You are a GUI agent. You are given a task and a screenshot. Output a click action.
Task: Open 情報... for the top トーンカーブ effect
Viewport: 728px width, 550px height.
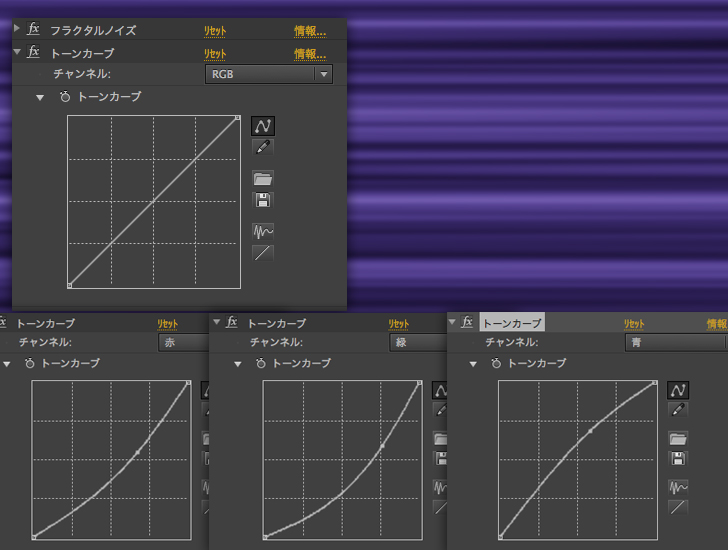click(x=310, y=54)
